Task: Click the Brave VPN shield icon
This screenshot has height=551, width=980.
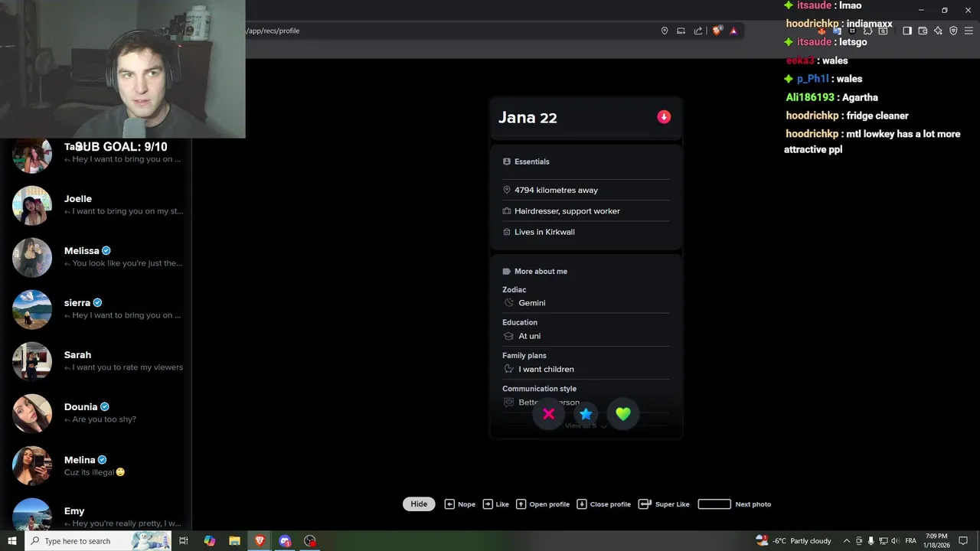Action: [953, 31]
